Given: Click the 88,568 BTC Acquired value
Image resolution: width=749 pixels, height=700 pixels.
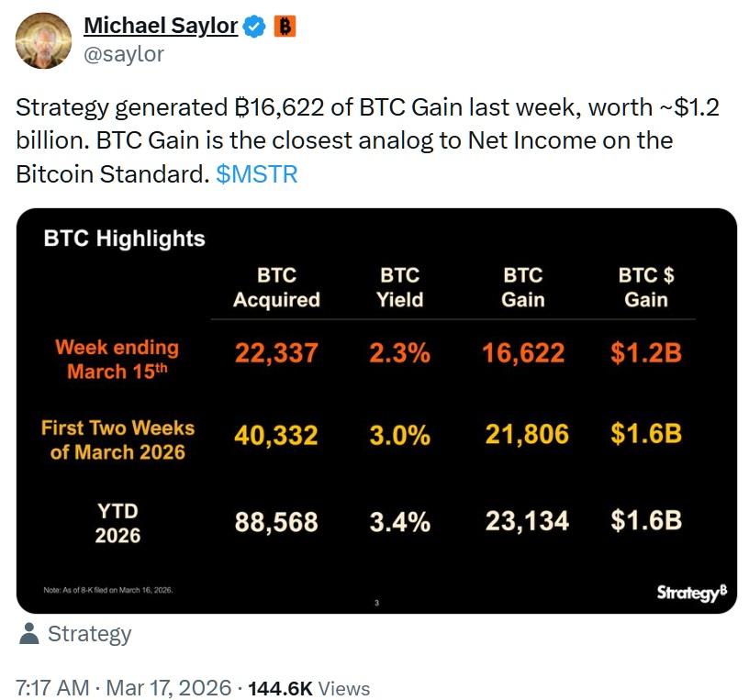Looking at the screenshot, I should pos(276,523).
